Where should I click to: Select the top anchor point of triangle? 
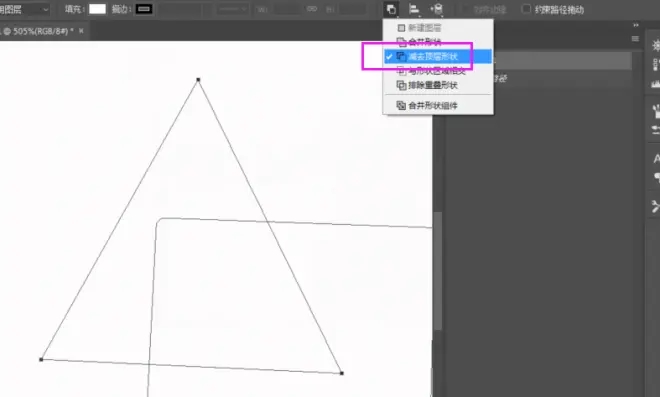click(x=198, y=80)
